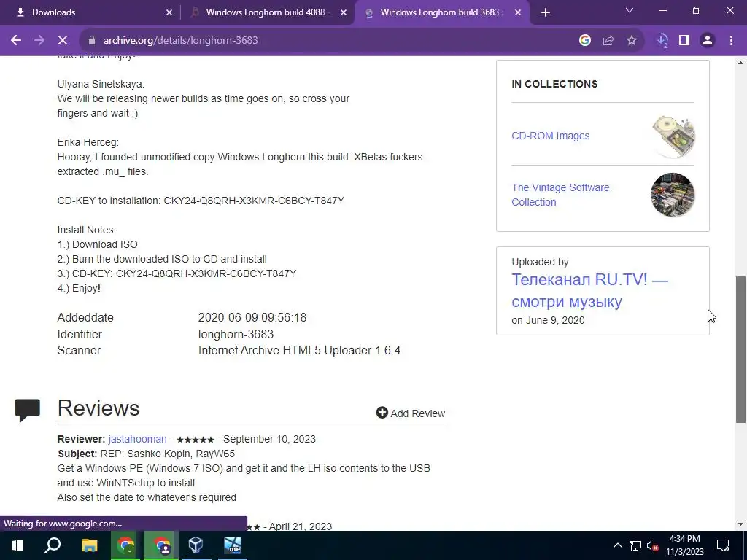This screenshot has width=747, height=560.
Task: Click the Internet Archive HTML5 Uploader 1.6.4 text
Action: (x=299, y=351)
